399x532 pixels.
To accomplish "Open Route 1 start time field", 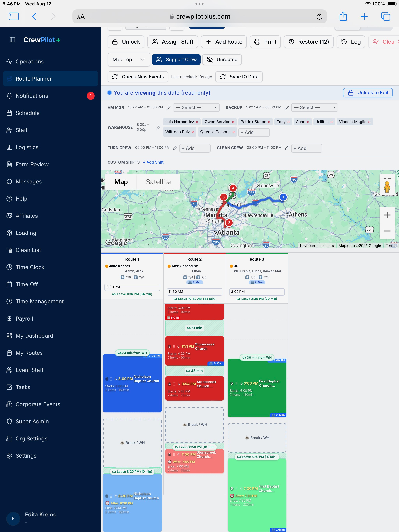I will click(x=132, y=287).
